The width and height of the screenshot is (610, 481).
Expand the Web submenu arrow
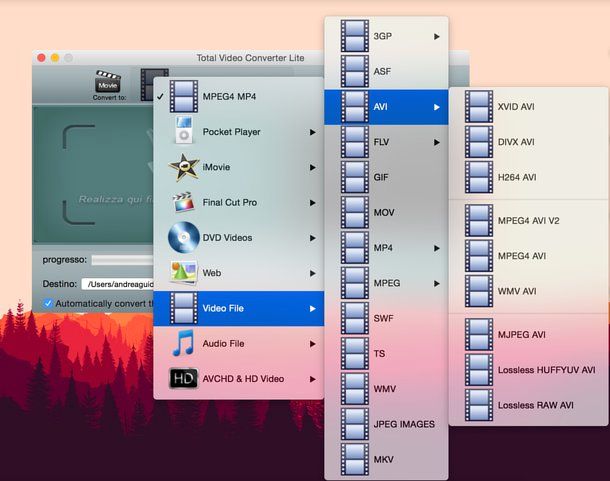click(x=312, y=273)
